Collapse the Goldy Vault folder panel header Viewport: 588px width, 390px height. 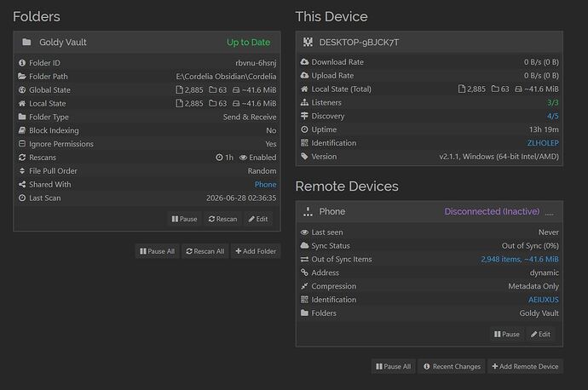point(147,42)
